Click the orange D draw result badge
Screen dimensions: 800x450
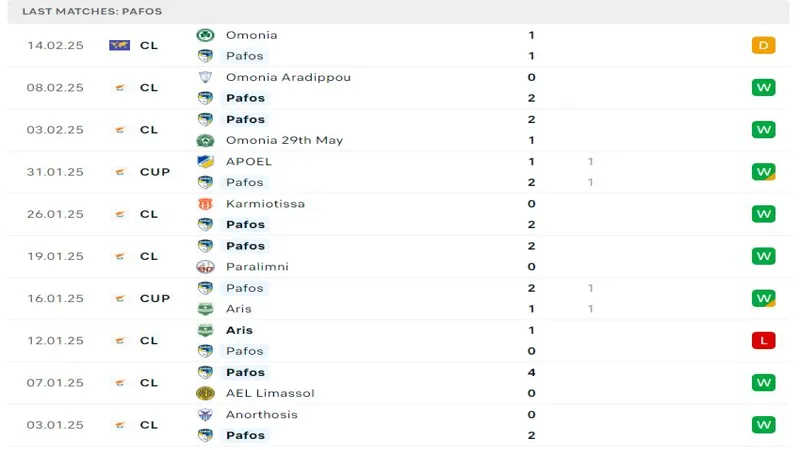[763, 45]
